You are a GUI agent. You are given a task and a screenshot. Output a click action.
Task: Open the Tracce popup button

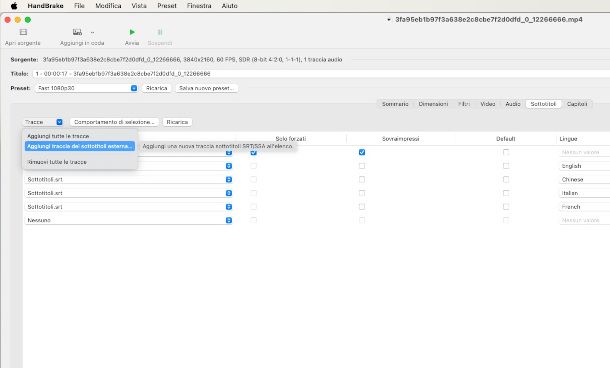43,122
